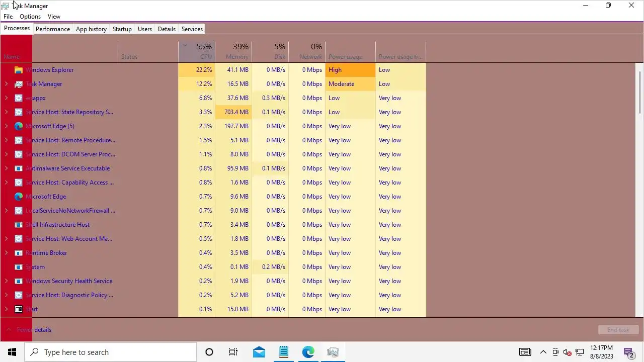The width and height of the screenshot is (644, 362).
Task: Expand Service Host: State Repository group
Action: click(x=6, y=112)
